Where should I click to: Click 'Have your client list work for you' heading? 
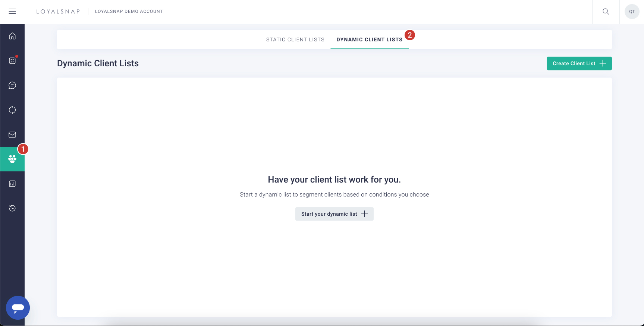click(334, 180)
